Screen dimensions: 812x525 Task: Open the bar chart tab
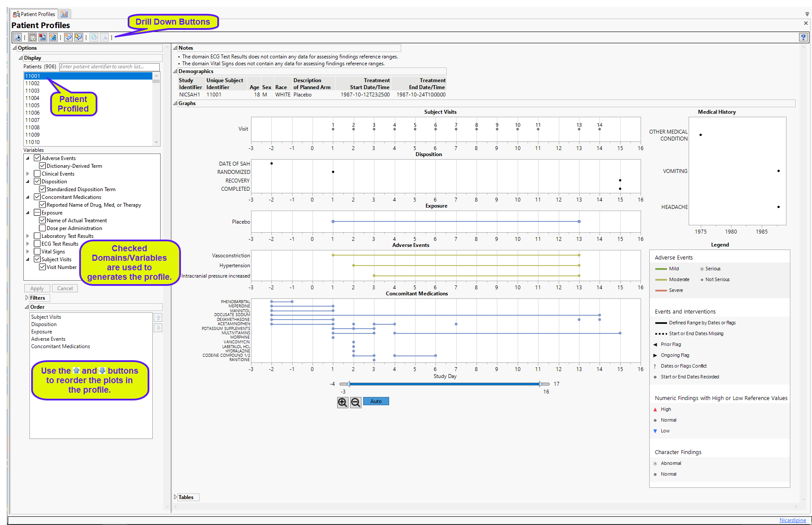point(64,14)
